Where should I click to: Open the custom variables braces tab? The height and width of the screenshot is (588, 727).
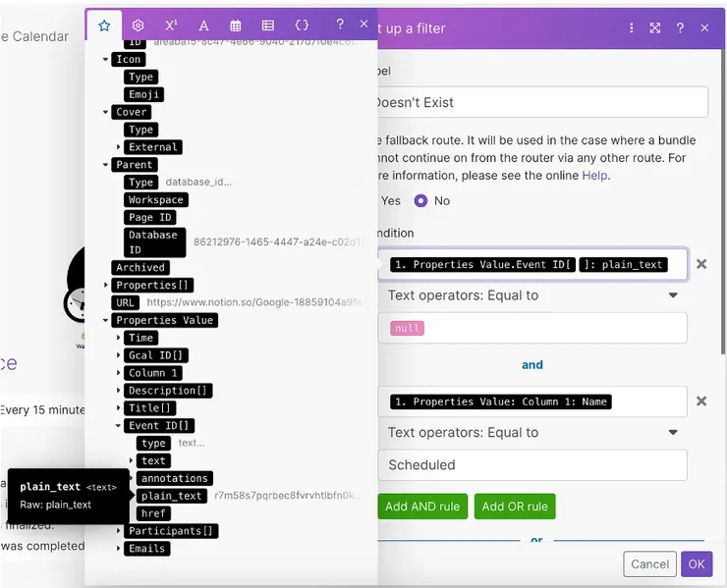click(302, 25)
